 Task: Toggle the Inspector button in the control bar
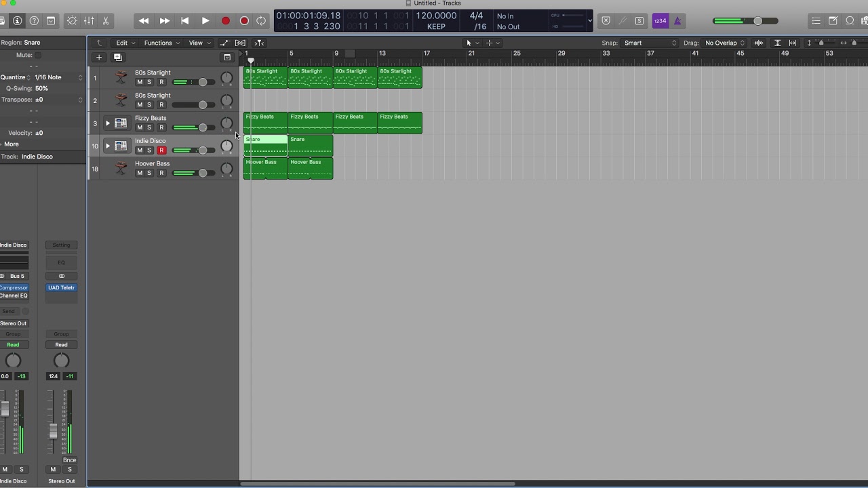click(x=17, y=21)
